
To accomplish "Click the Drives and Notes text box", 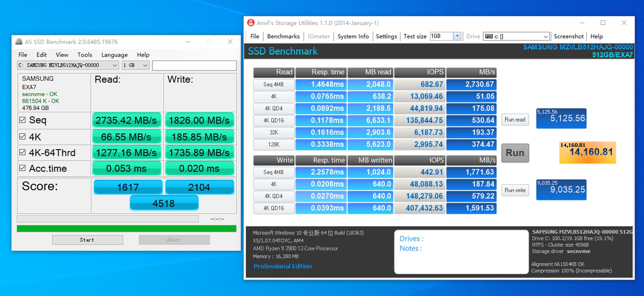I will [461, 252].
